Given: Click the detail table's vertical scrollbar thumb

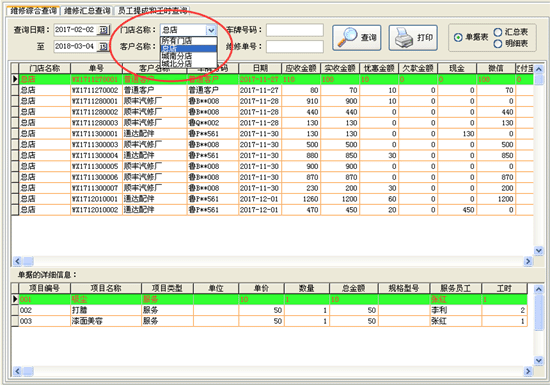Looking at the screenshot, I should [x=539, y=312].
